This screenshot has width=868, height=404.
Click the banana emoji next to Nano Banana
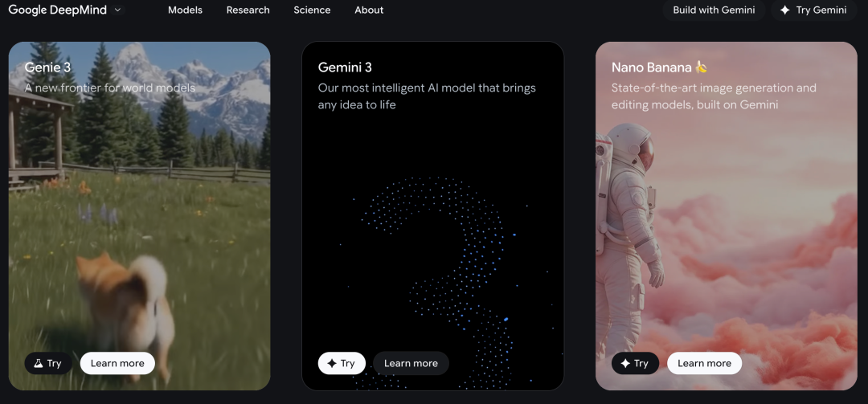coord(702,67)
